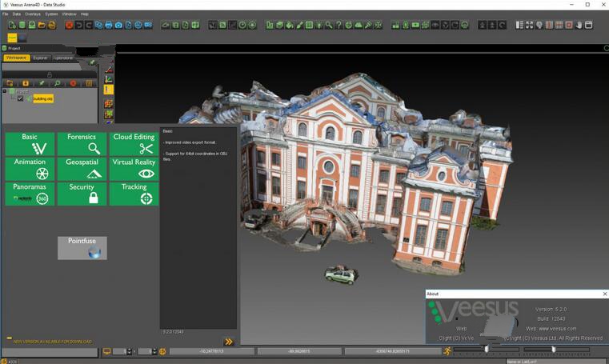Click the green paintbrush toolbar icon
Viewport: 609px width, 364px height.
[299, 26]
